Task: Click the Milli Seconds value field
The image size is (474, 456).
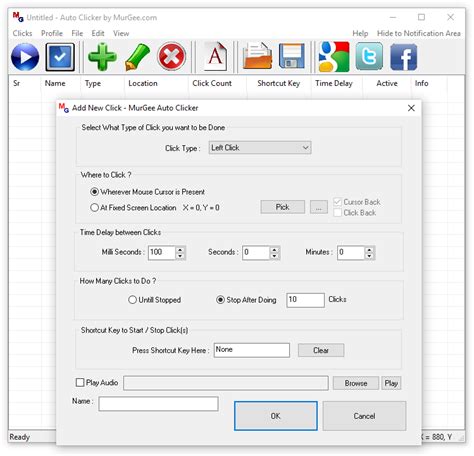Action: (162, 252)
